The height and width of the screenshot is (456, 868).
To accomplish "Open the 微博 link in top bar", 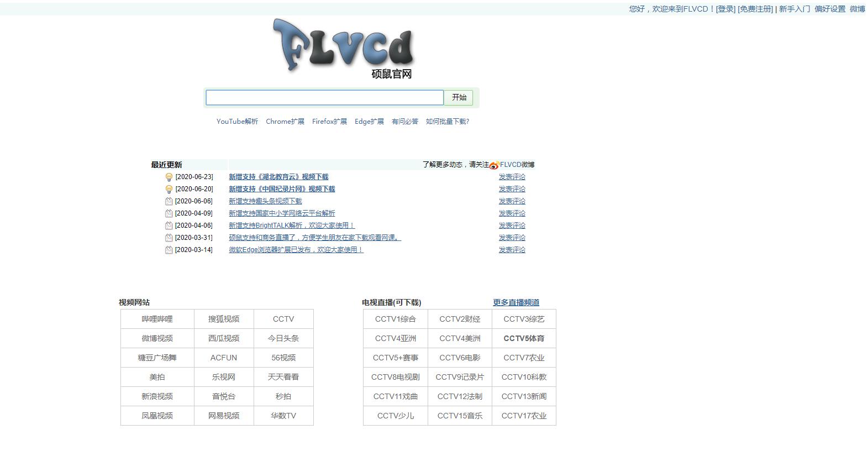I will click(858, 9).
